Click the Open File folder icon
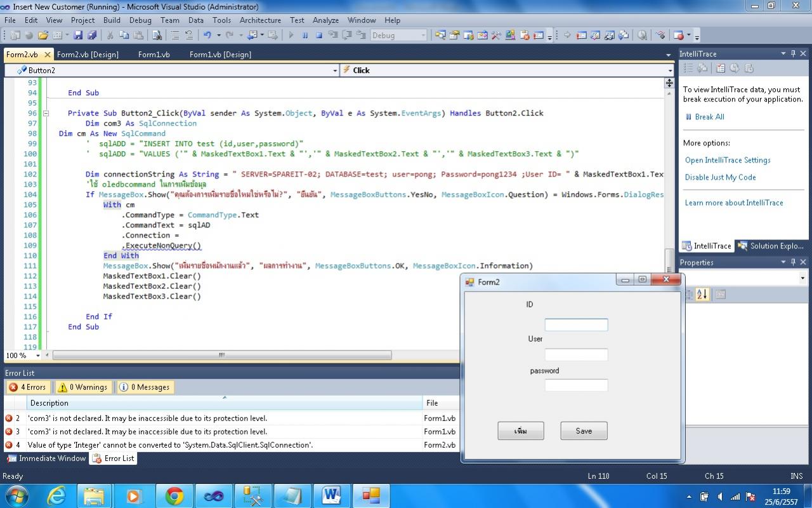This screenshot has height=508, width=812. 43,36
